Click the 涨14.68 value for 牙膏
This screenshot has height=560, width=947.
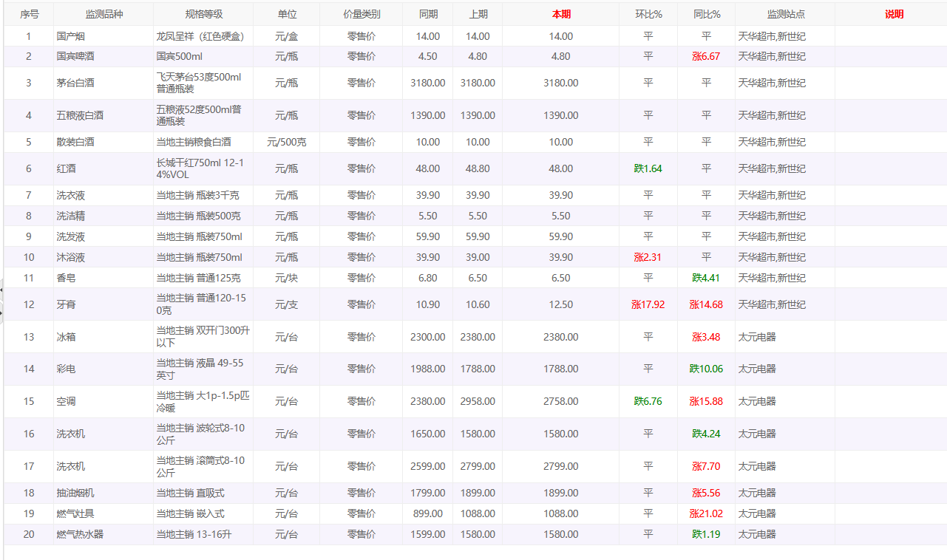tap(706, 304)
